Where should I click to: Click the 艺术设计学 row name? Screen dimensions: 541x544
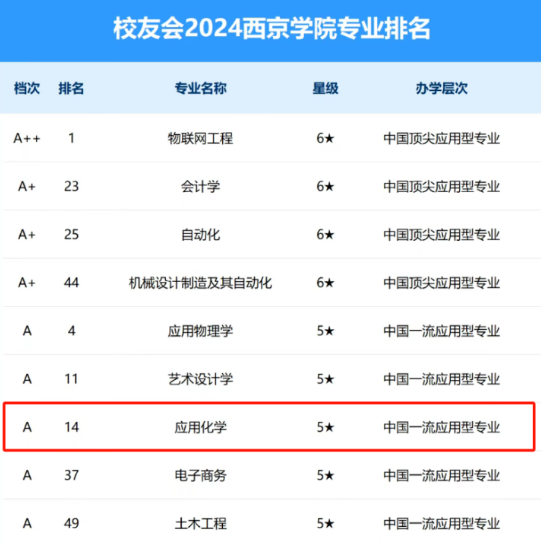tap(201, 379)
